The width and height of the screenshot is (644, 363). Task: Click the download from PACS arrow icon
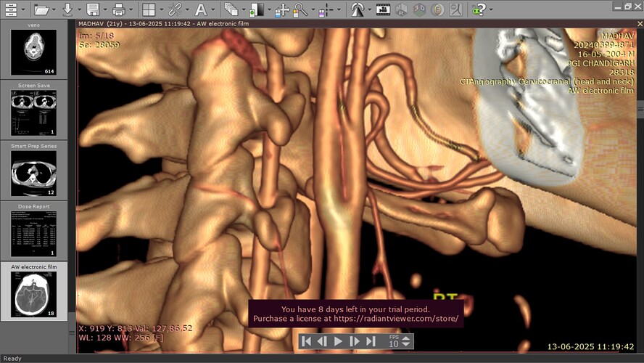coord(67,9)
